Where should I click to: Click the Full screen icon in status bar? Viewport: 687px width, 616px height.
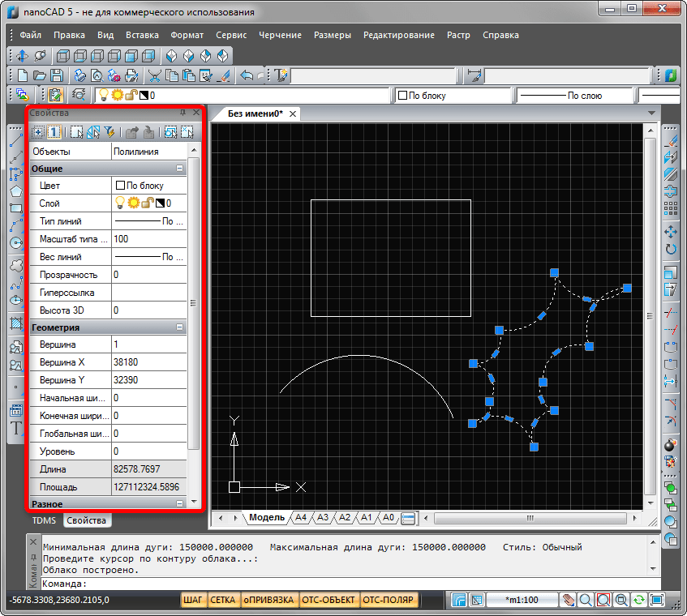(x=657, y=600)
